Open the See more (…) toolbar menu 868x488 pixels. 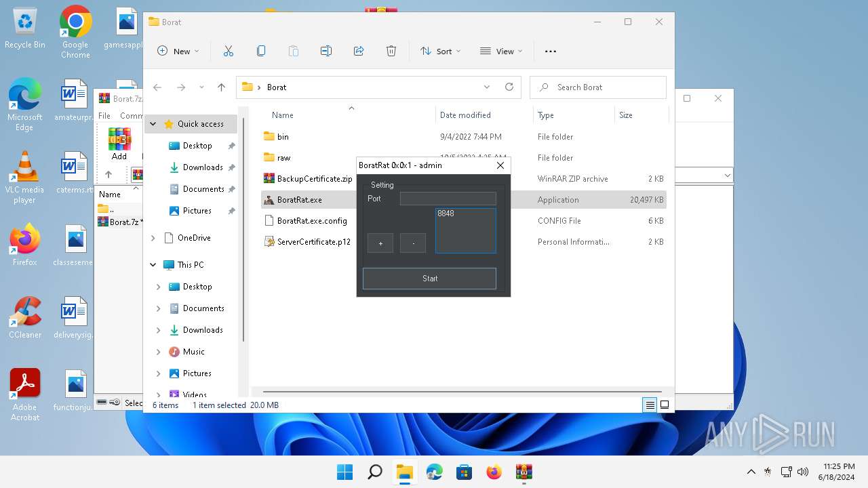point(551,51)
